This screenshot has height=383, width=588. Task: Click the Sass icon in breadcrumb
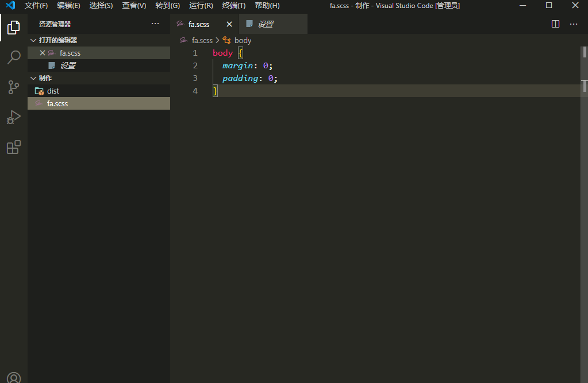click(184, 40)
